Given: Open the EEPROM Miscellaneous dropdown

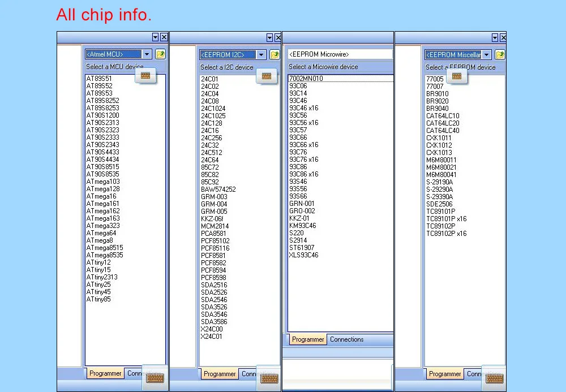Looking at the screenshot, I should coord(487,54).
